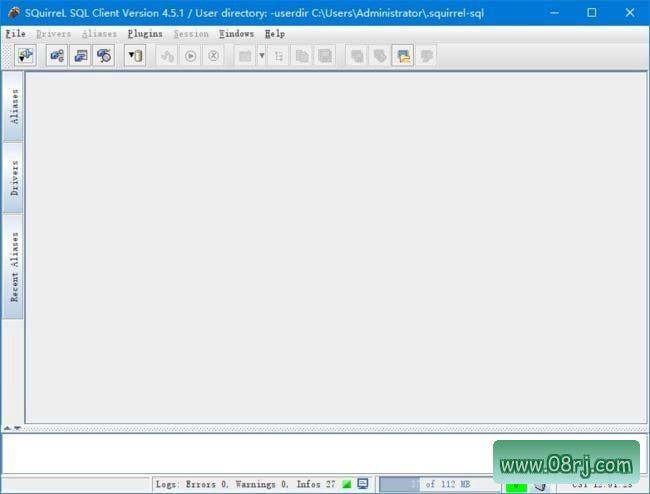The image size is (650, 494).
Task: Expand the Aliases side tab
Action: click(13, 107)
